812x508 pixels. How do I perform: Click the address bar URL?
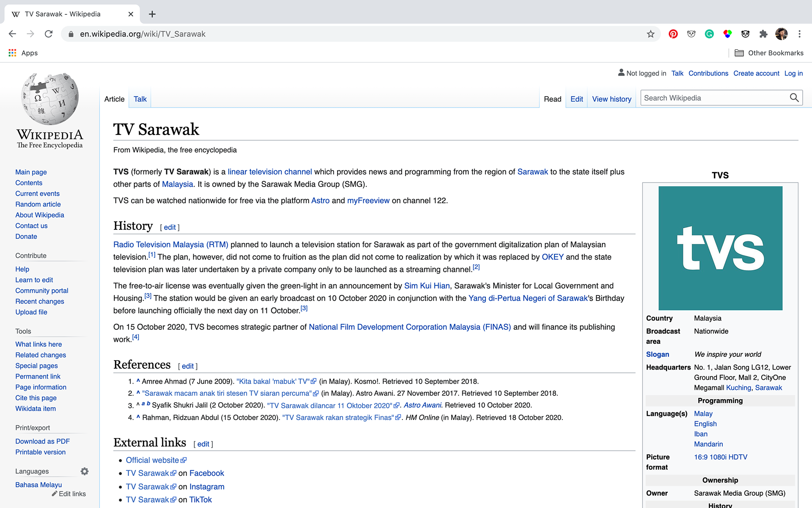coord(143,34)
